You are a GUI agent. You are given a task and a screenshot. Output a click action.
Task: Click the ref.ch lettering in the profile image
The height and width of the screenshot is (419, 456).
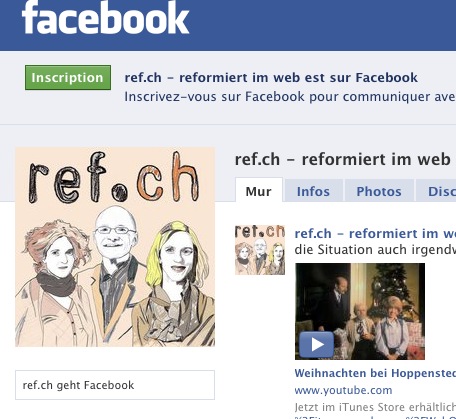coord(114,177)
